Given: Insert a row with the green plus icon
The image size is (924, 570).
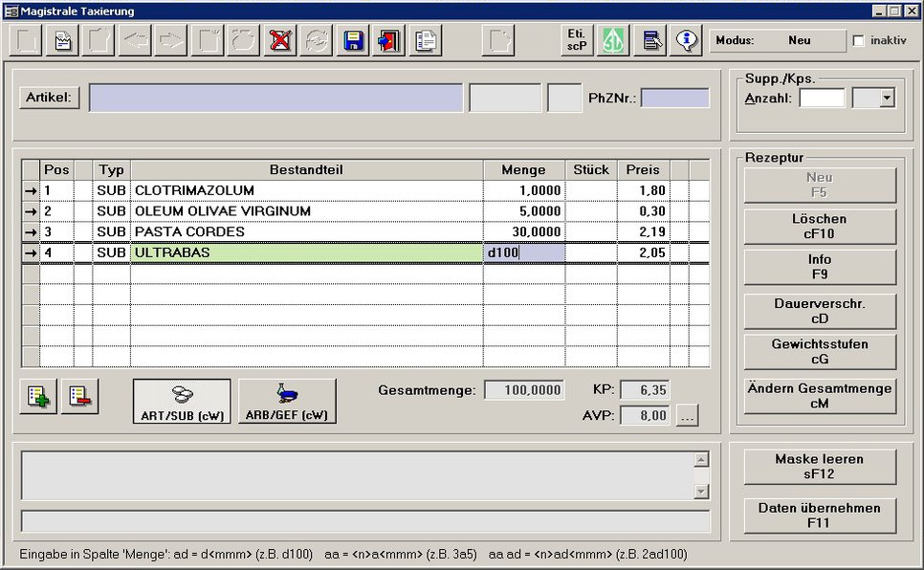Looking at the screenshot, I should [36, 395].
